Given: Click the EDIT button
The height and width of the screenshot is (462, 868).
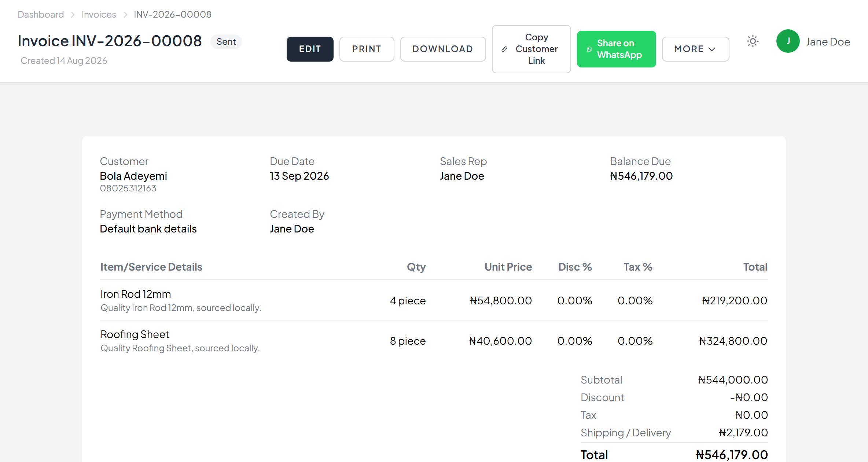Looking at the screenshot, I should 310,49.
